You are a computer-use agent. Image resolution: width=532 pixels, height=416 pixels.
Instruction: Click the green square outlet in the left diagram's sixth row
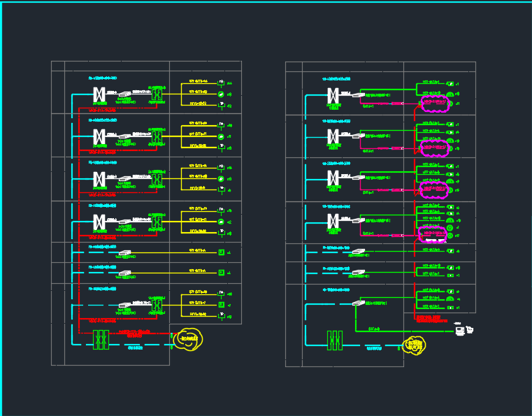pyautogui.click(x=221, y=273)
